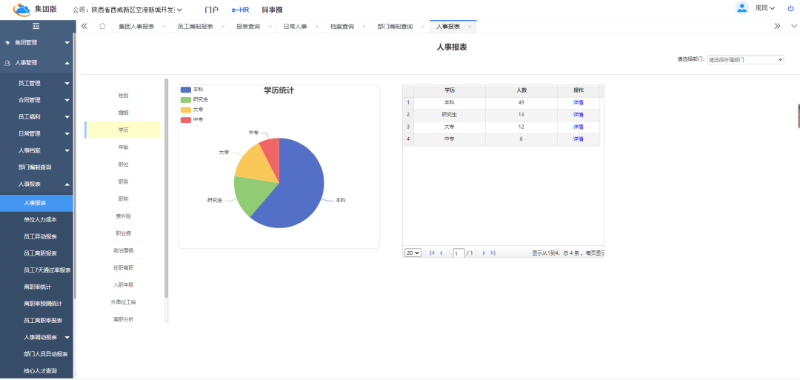Toggle 中专 red legend entry

[x=192, y=119]
